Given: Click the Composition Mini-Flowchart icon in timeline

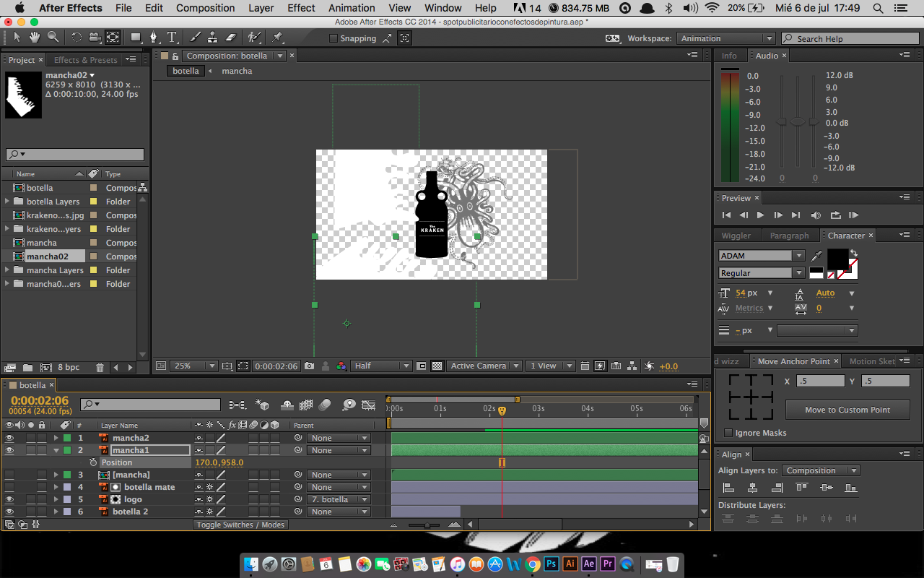Looking at the screenshot, I should pyautogui.click(x=237, y=405).
